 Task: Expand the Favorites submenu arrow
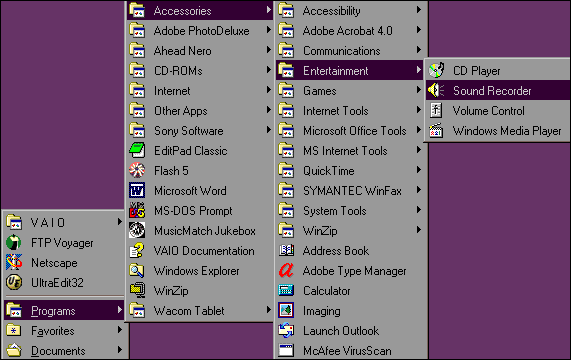[119, 330]
